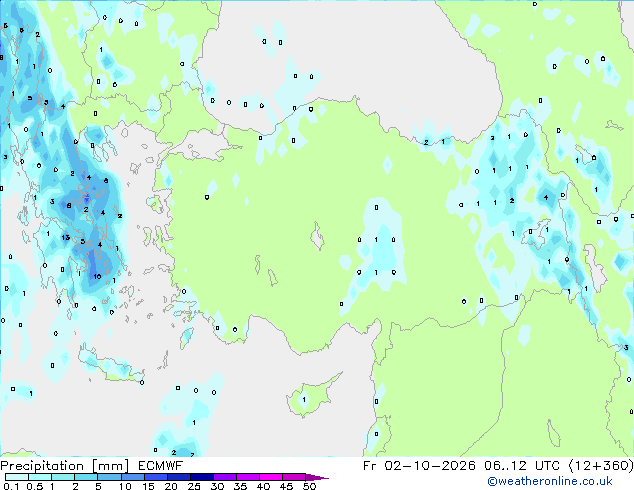Select the 30–35 mm purple legend swatch
The height and width of the screenshot is (490, 634).
pos(225,477)
